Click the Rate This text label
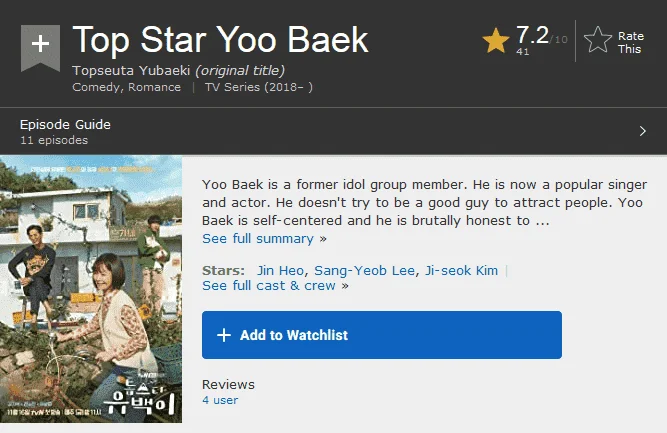The height and width of the screenshot is (433, 667). [x=631, y=43]
